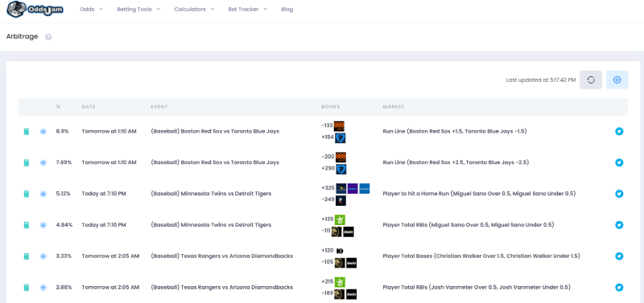Open the Odds dropdown menu
The image size is (644, 303).
(91, 9)
